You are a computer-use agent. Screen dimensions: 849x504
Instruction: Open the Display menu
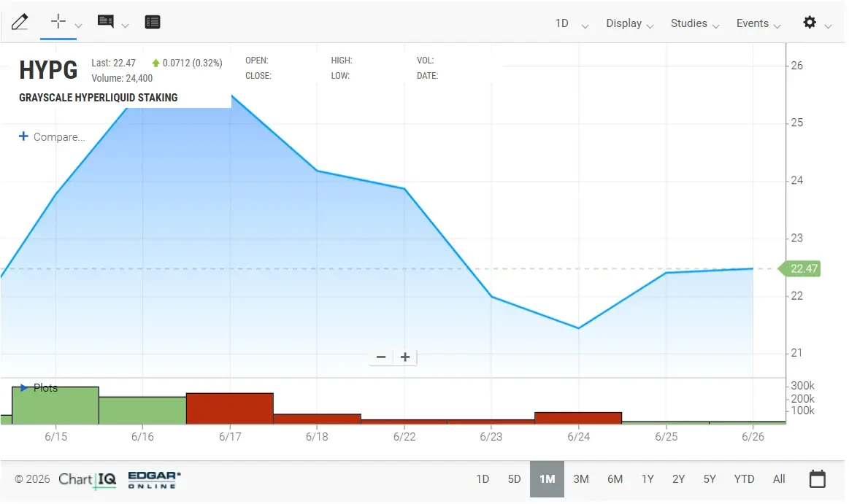630,23
